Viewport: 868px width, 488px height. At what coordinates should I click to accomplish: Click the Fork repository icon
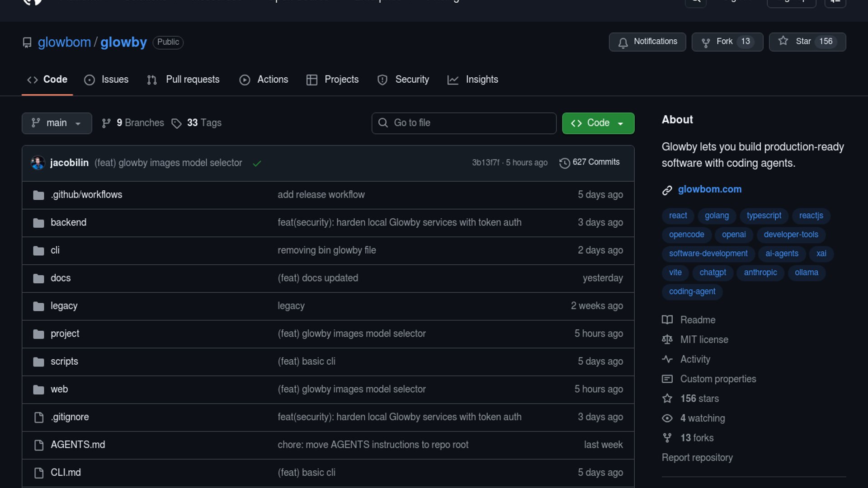pyautogui.click(x=705, y=42)
